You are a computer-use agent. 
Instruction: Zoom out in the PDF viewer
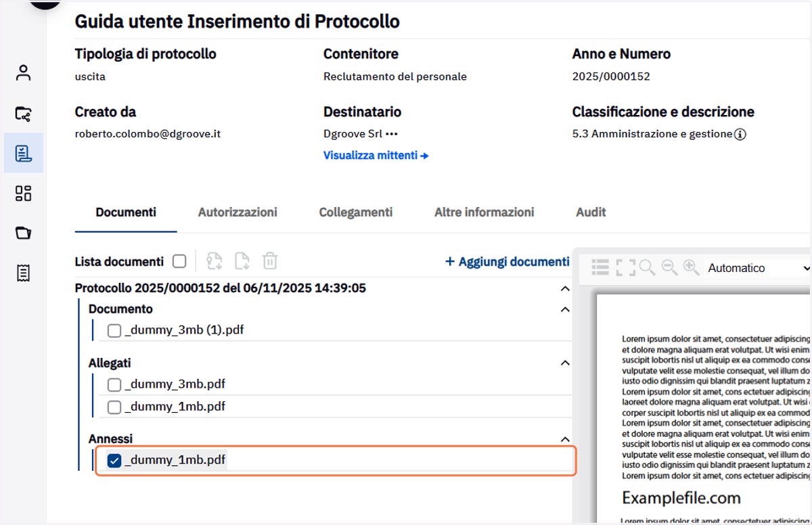(x=670, y=268)
